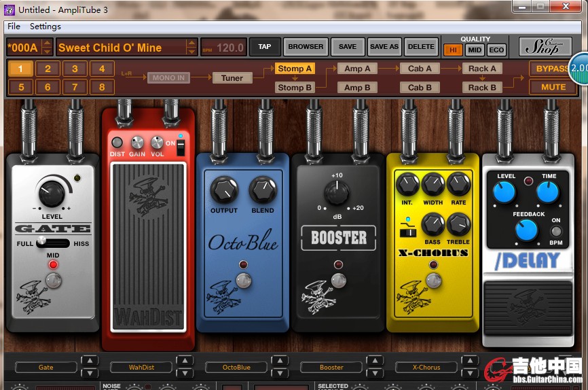This screenshot has height=390, width=588.
Task: Click the WahDist VOL knob
Action: tap(157, 143)
